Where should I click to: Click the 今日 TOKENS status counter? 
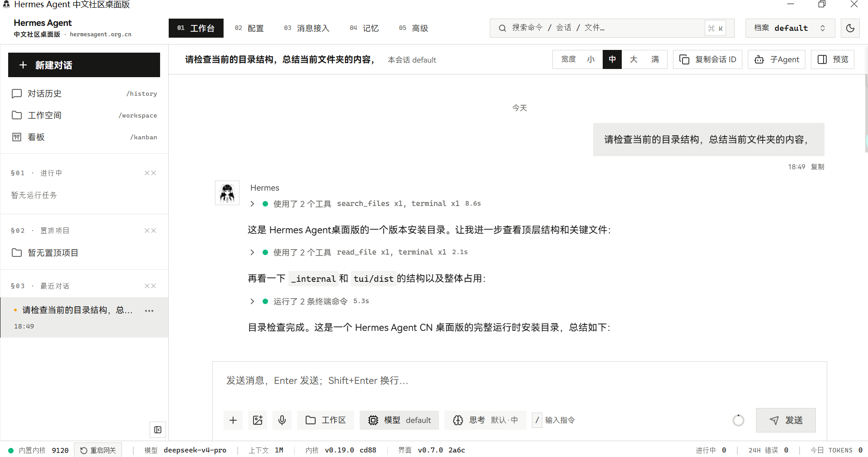tap(837, 450)
